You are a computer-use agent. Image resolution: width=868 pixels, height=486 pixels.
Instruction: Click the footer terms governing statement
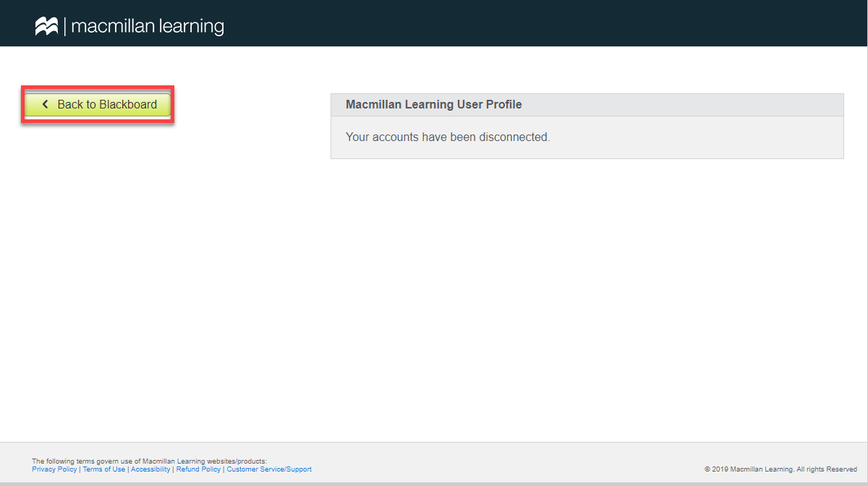(x=149, y=461)
